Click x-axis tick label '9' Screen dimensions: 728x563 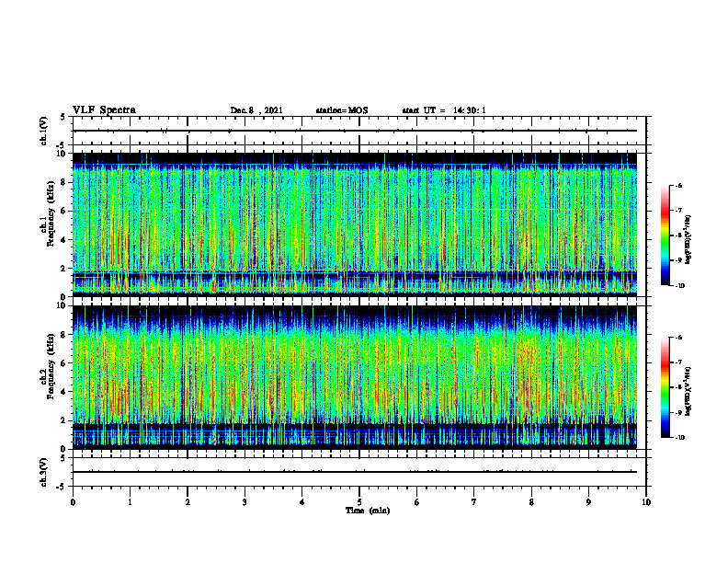point(588,502)
